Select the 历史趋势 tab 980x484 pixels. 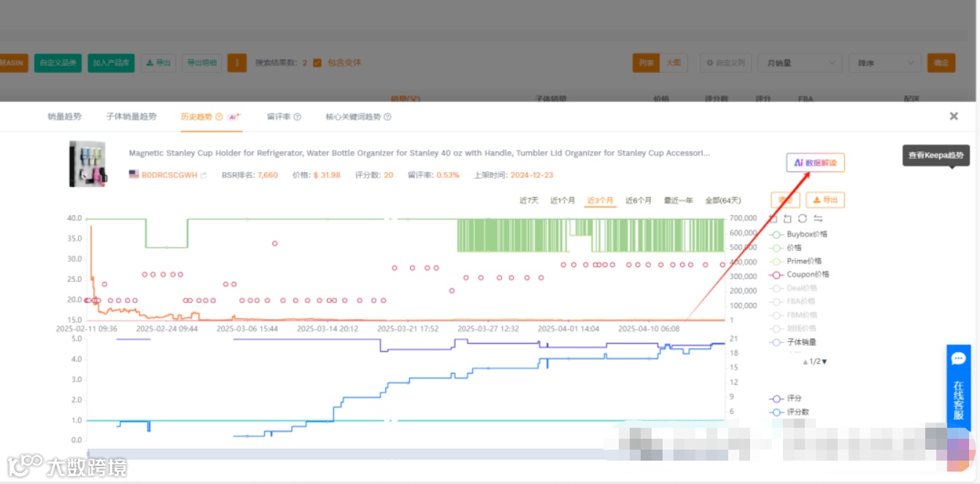[x=197, y=117]
